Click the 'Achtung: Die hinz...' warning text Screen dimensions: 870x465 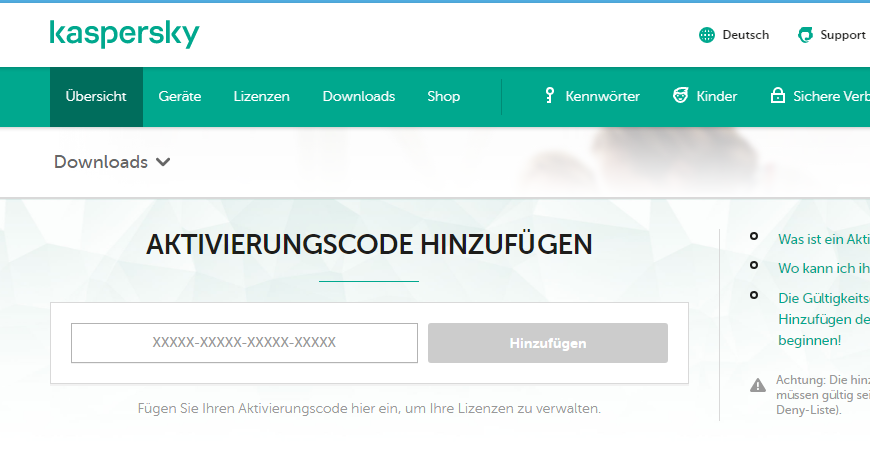[822, 395]
